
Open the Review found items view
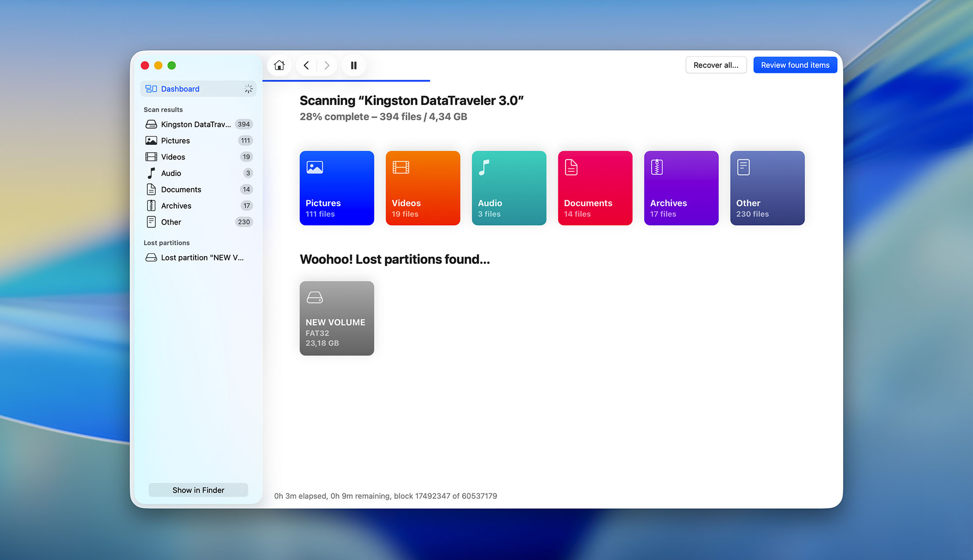(x=795, y=65)
